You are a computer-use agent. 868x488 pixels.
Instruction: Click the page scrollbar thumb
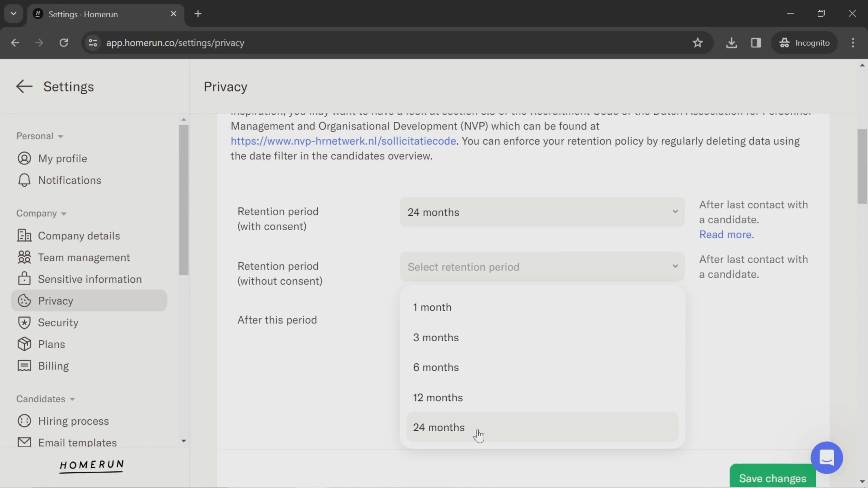click(862, 166)
